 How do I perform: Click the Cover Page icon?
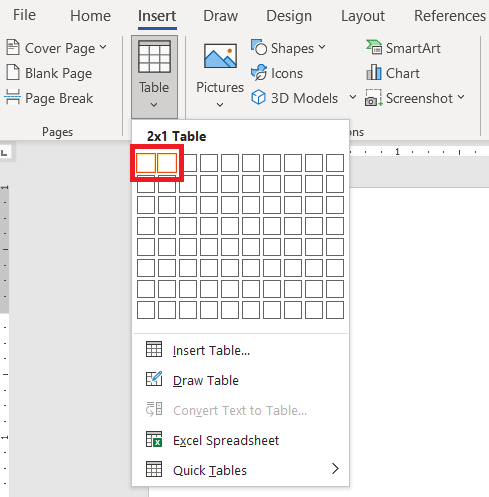[x=13, y=47]
